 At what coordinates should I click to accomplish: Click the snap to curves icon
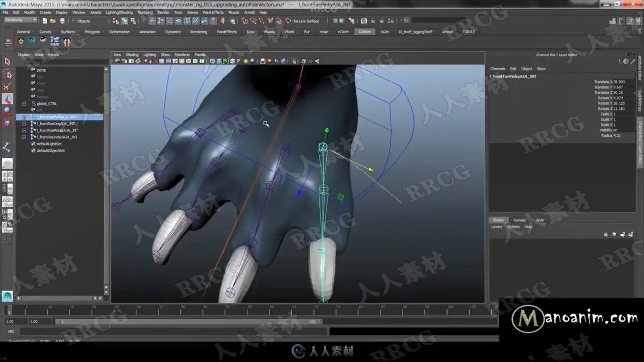pos(253,21)
